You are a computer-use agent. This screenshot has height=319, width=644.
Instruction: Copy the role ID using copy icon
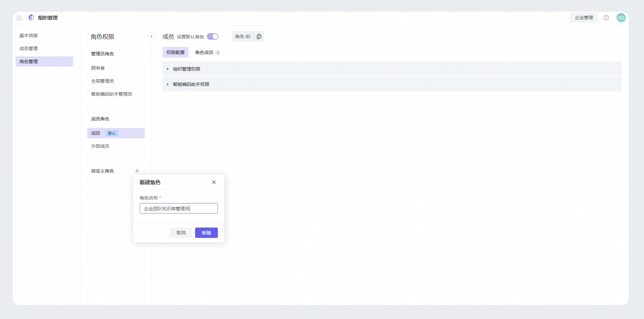point(259,36)
